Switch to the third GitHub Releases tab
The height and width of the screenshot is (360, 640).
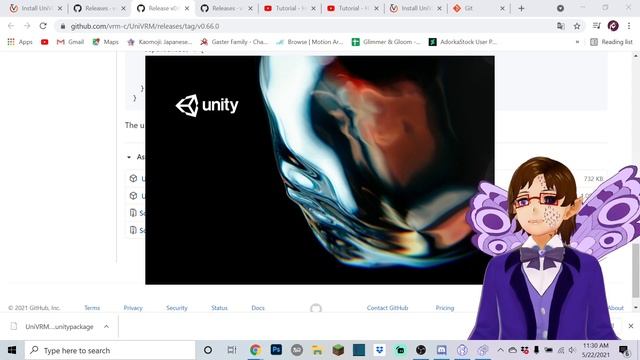(227, 8)
